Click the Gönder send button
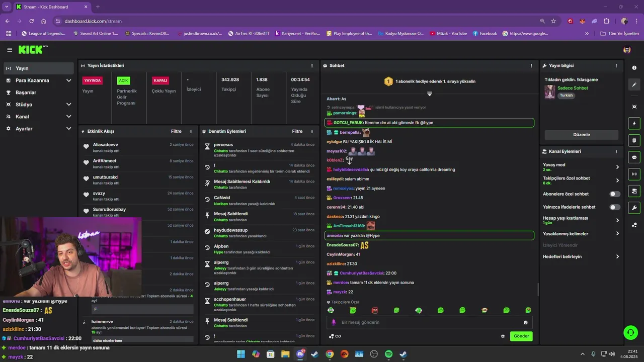This screenshot has height=362, width=644. (521, 336)
